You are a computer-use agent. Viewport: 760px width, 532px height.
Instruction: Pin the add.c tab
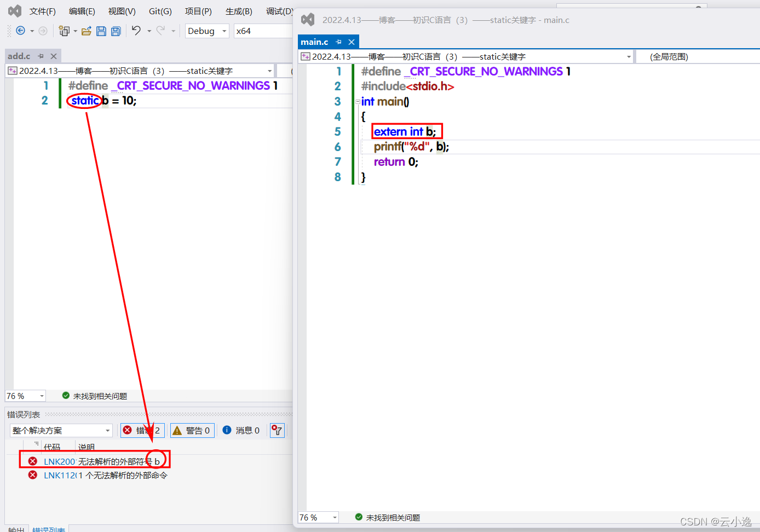tap(41, 56)
